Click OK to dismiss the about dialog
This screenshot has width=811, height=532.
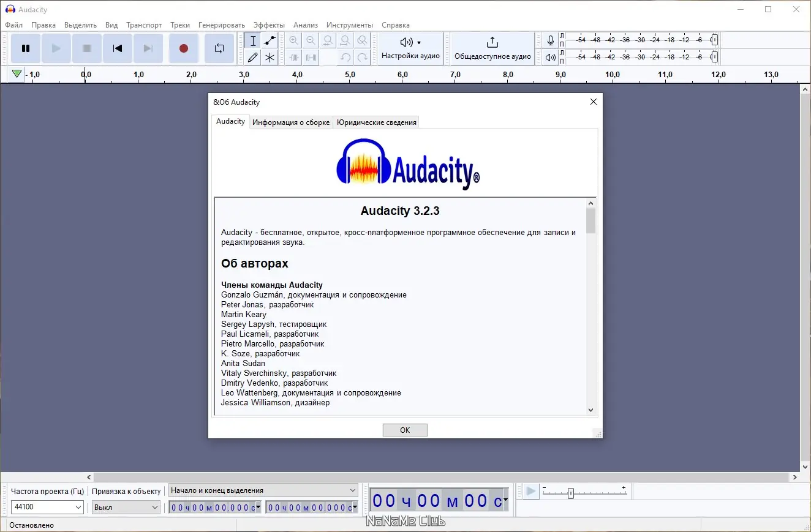pyautogui.click(x=405, y=430)
